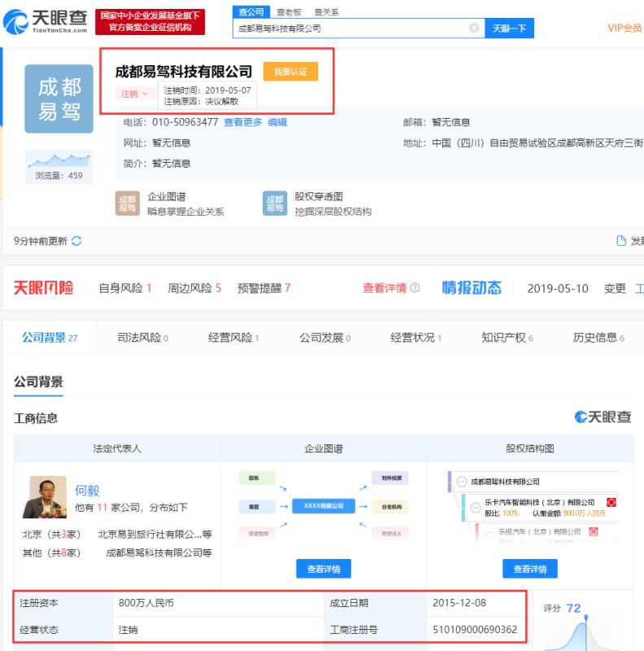Open the 浏览量 459 trend chart

[x=59, y=167]
